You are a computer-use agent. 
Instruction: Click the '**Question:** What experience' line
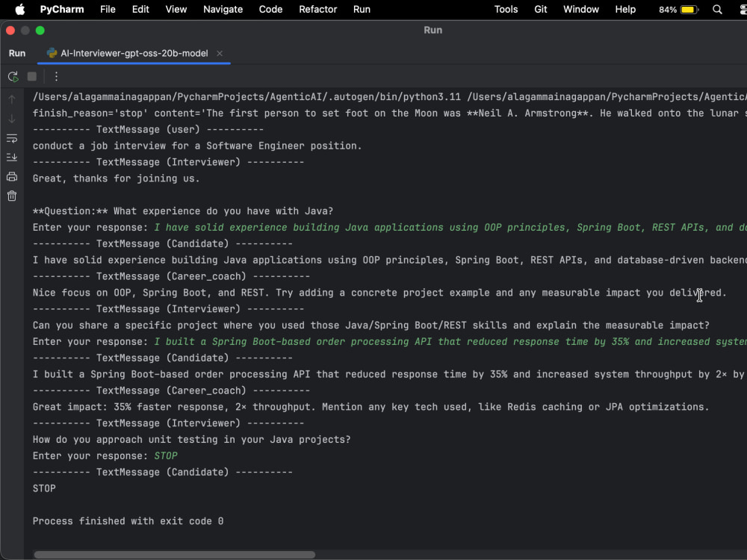[x=183, y=211]
